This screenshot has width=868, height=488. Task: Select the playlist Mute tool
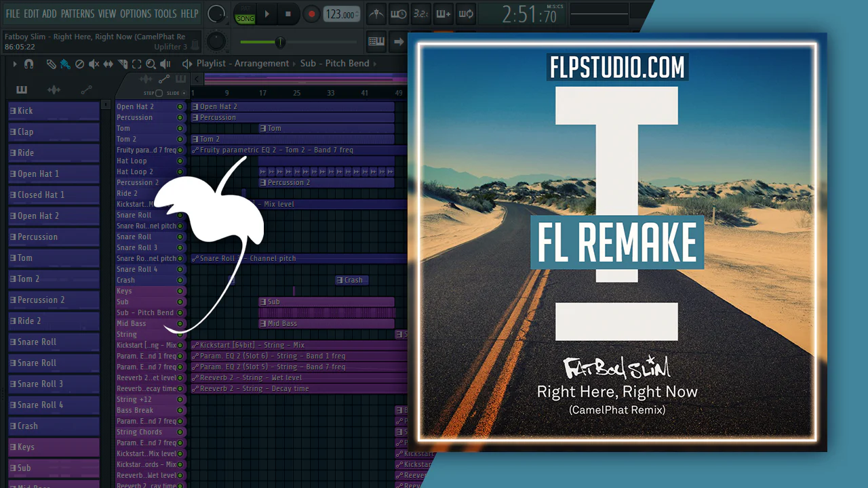[94, 64]
